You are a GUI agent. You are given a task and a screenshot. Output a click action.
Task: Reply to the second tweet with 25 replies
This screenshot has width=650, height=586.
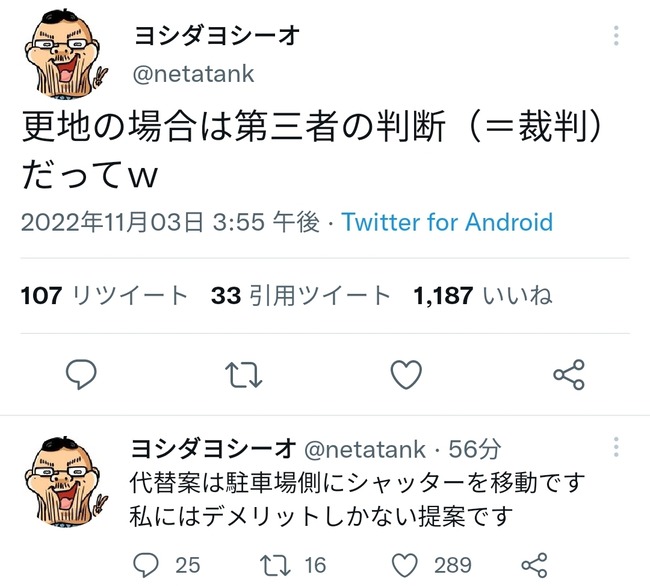[146, 564]
